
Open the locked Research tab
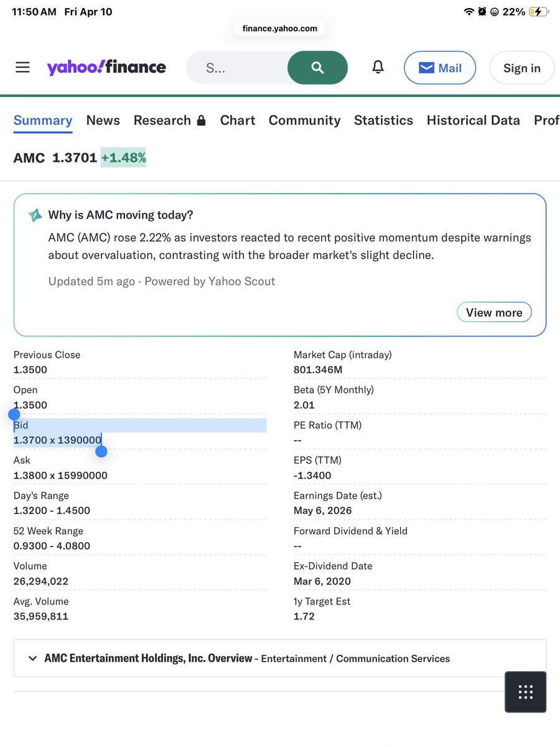point(169,120)
